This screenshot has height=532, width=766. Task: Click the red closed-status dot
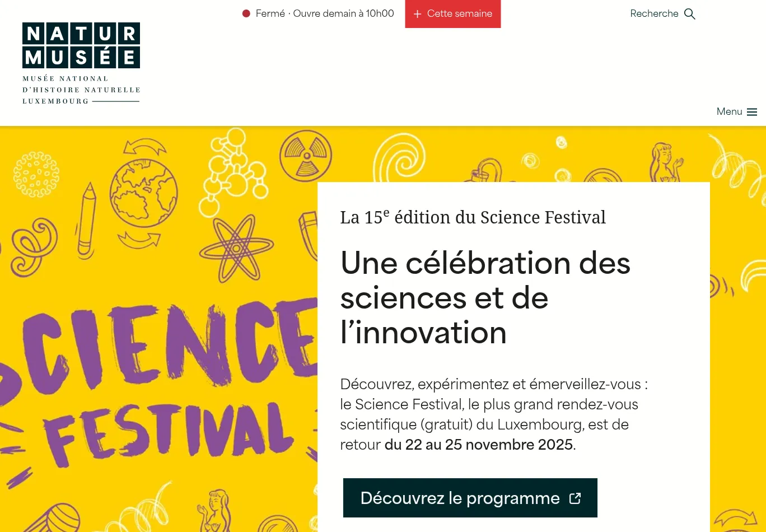(246, 13)
